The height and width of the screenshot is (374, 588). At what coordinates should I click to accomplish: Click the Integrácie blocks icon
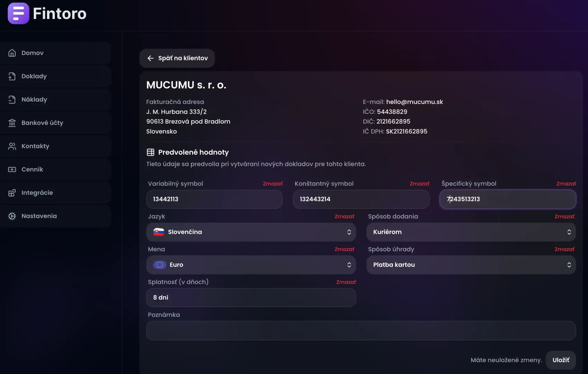coord(12,193)
